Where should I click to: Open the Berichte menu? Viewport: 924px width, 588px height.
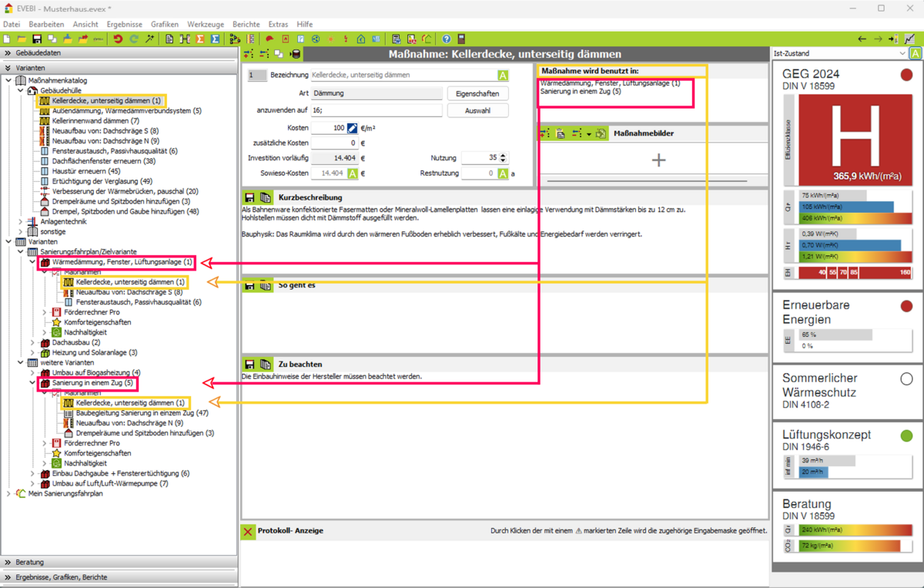[x=246, y=25]
